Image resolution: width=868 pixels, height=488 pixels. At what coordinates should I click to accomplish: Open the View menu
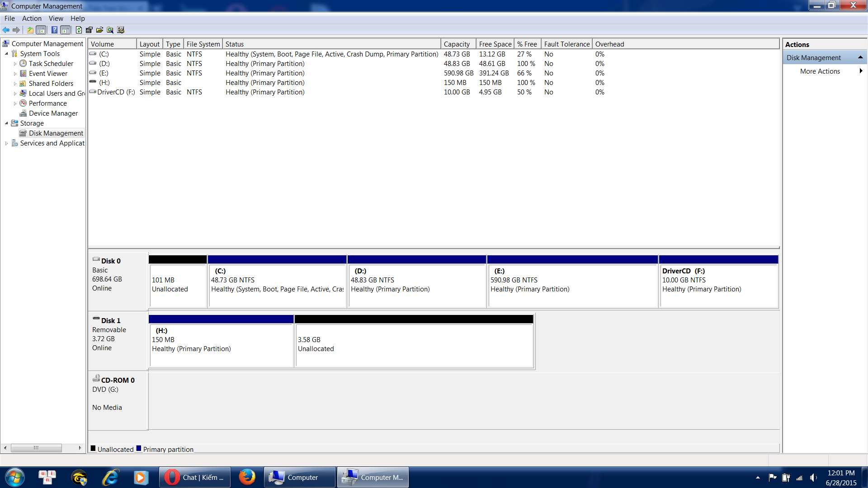(x=56, y=19)
